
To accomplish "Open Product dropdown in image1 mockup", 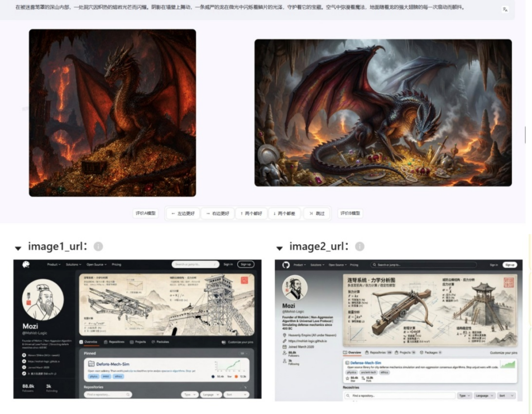I will [x=54, y=265].
